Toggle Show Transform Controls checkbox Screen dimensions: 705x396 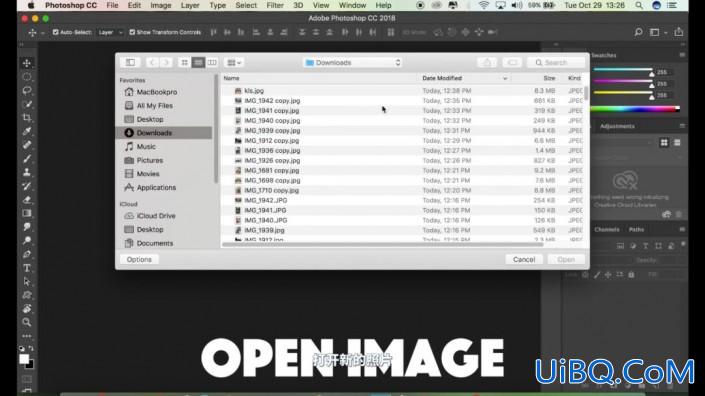pos(132,32)
